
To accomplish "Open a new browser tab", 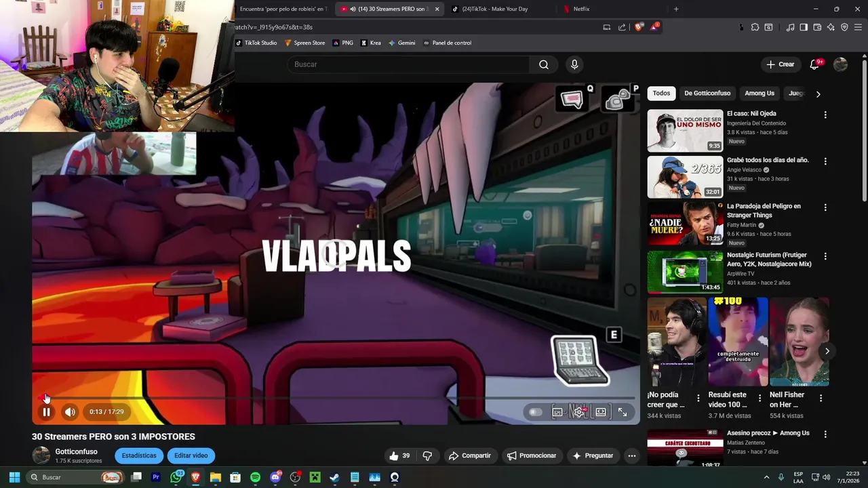I will (x=676, y=9).
